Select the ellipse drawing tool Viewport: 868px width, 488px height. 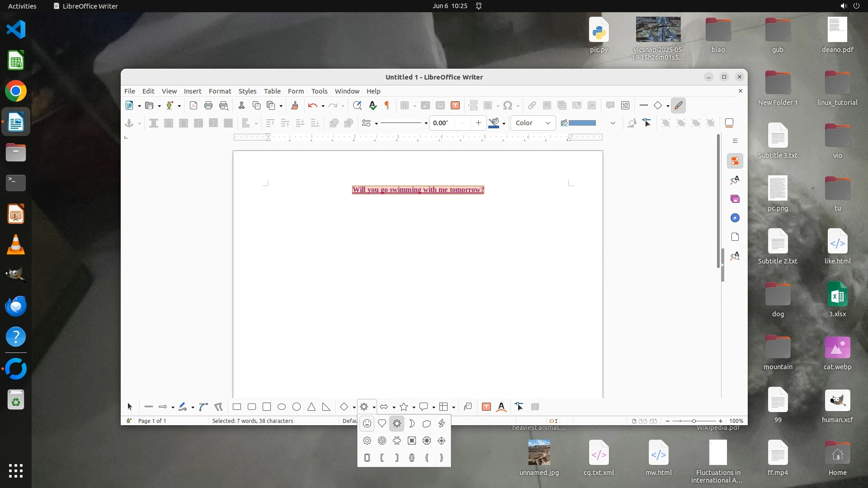[x=282, y=407]
